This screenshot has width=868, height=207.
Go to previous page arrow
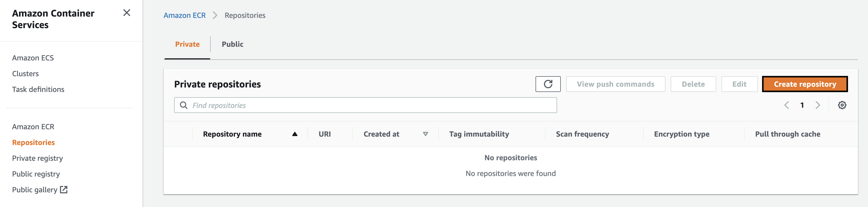pyautogui.click(x=786, y=105)
